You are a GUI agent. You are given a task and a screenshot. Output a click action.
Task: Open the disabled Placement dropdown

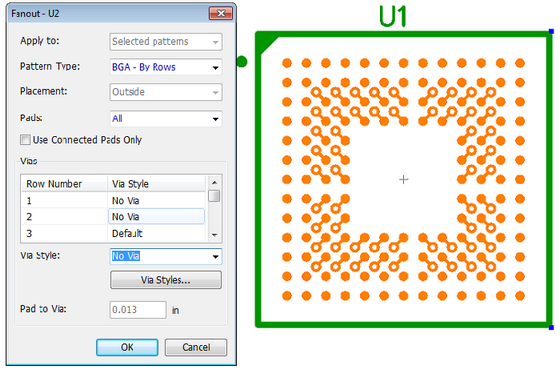166,92
